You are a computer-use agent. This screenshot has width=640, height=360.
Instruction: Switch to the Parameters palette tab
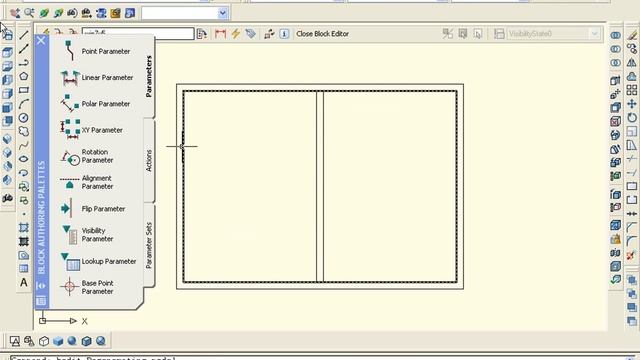pyautogui.click(x=149, y=76)
